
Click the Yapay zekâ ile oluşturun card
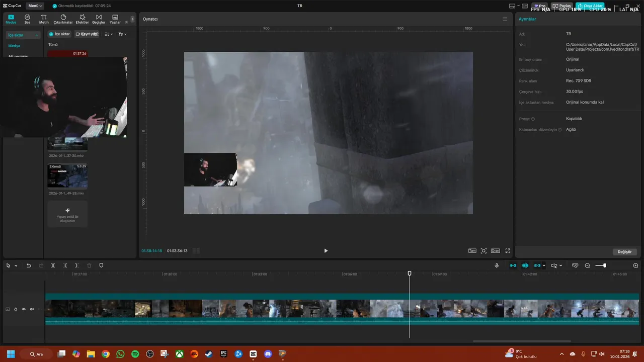pos(67,214)
